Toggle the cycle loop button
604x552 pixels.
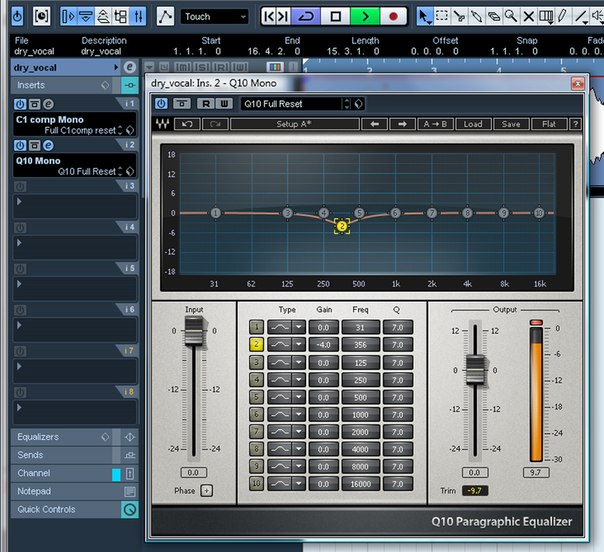pyautogui.click(x=306, y=17)
